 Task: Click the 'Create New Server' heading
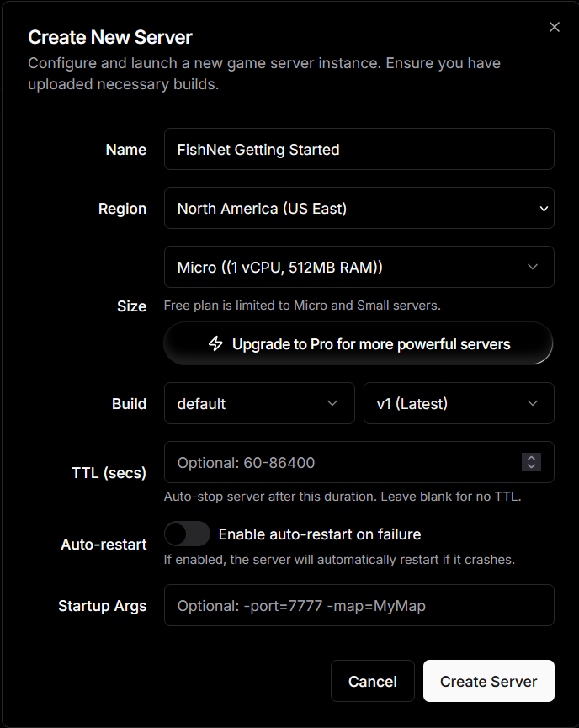[110, 37]
